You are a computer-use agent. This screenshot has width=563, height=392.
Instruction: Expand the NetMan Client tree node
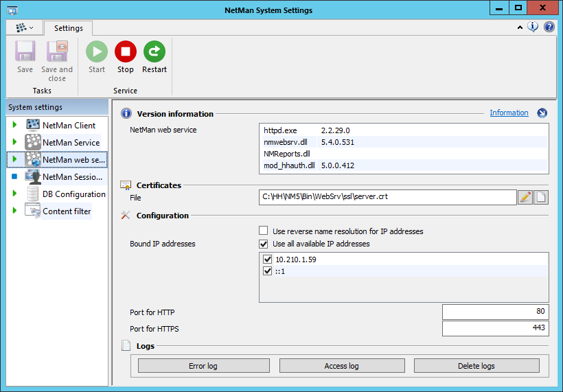click(x=14, y=126)
